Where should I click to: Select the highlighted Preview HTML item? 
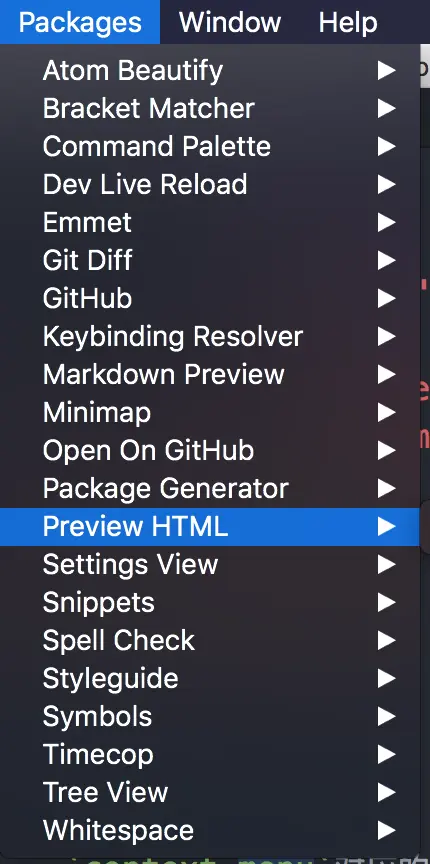[x=209, y=527]
